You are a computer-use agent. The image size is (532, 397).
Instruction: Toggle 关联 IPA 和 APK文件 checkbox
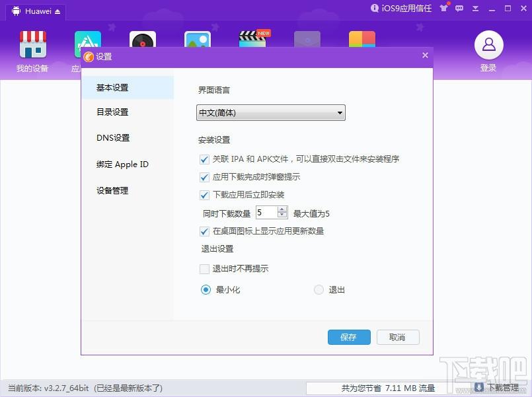click(x=204, y=159)
